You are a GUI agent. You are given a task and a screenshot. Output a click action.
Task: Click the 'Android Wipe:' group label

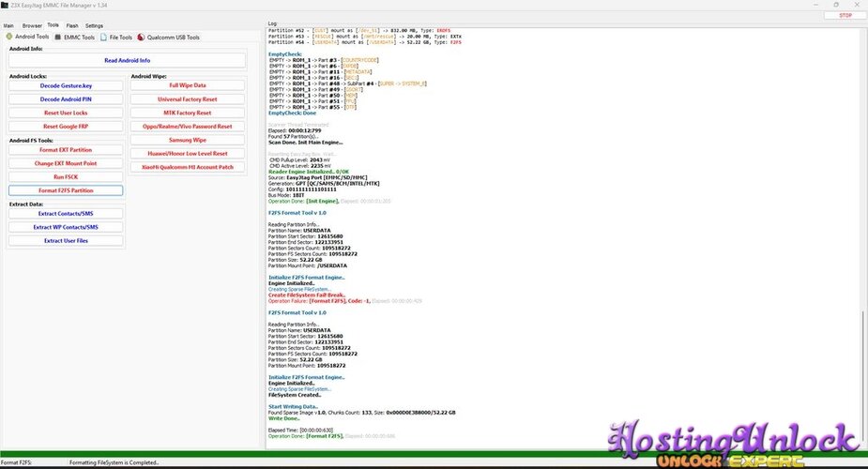pos(149,76)
